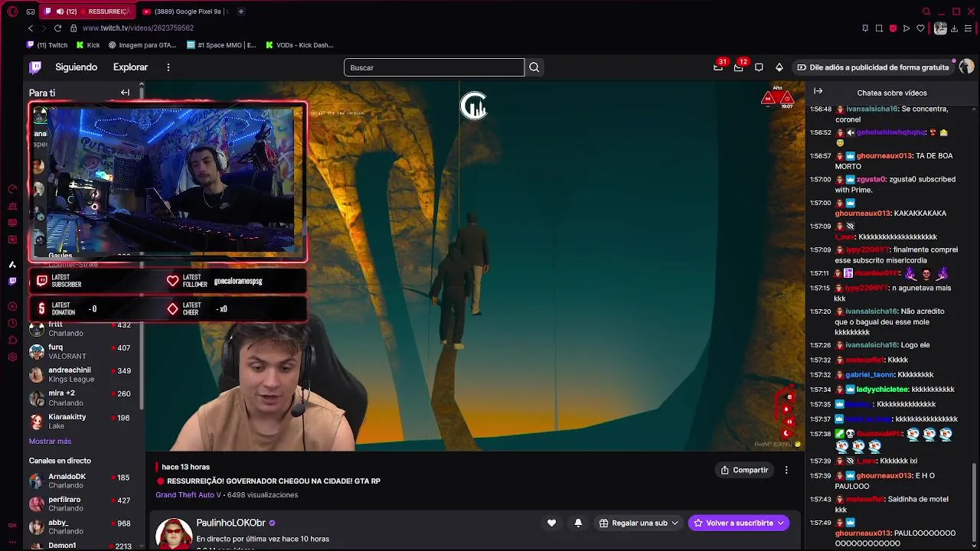Open the Opera snapshot tool
980x551 pixels.
click(x=879, y=28)
